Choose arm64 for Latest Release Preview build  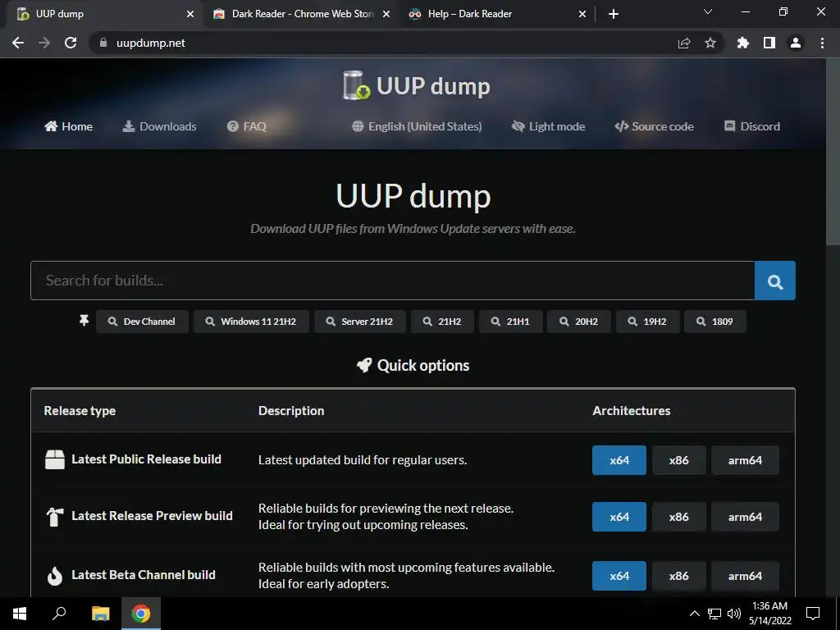tap(745, 517)
